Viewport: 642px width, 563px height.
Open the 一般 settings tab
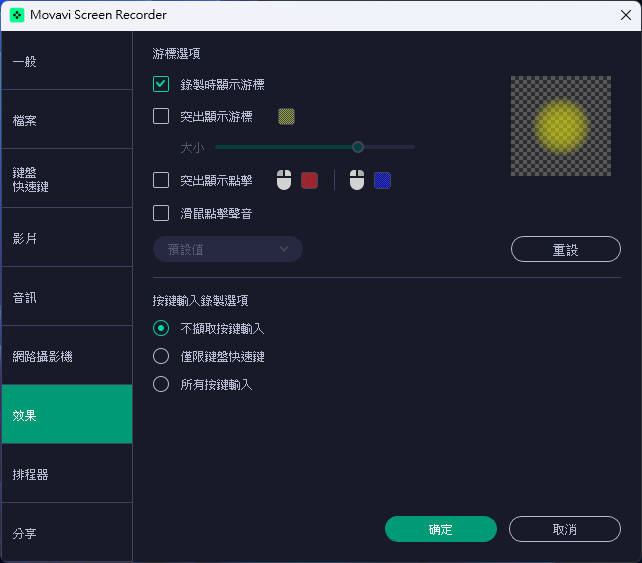pyautogui.click(x=67, y=61)
